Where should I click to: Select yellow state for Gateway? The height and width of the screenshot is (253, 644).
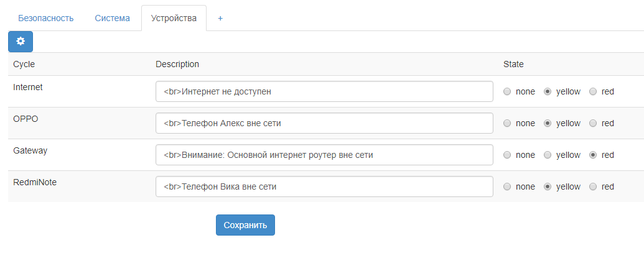(548, 155)
